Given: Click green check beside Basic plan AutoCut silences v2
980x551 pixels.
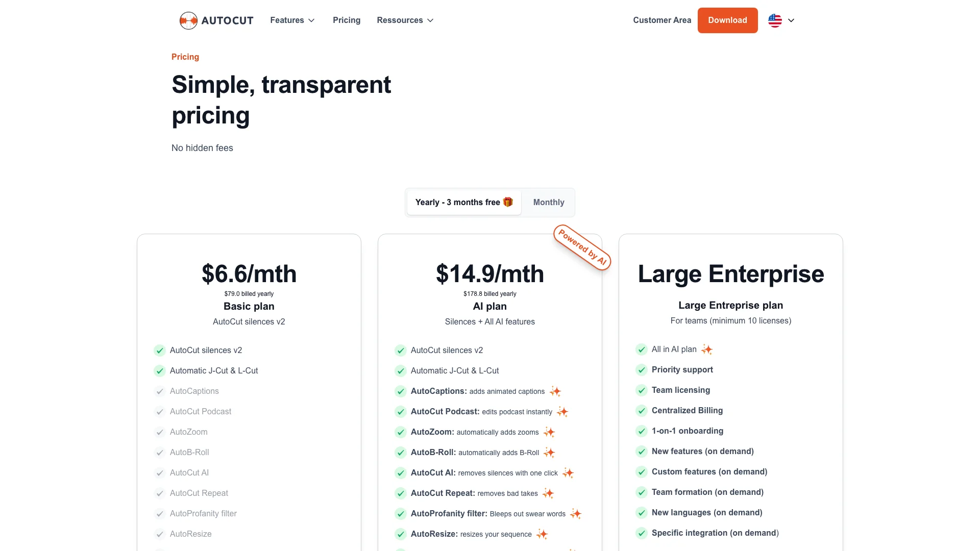Looking at the screenshot, I should pos(160,350).
